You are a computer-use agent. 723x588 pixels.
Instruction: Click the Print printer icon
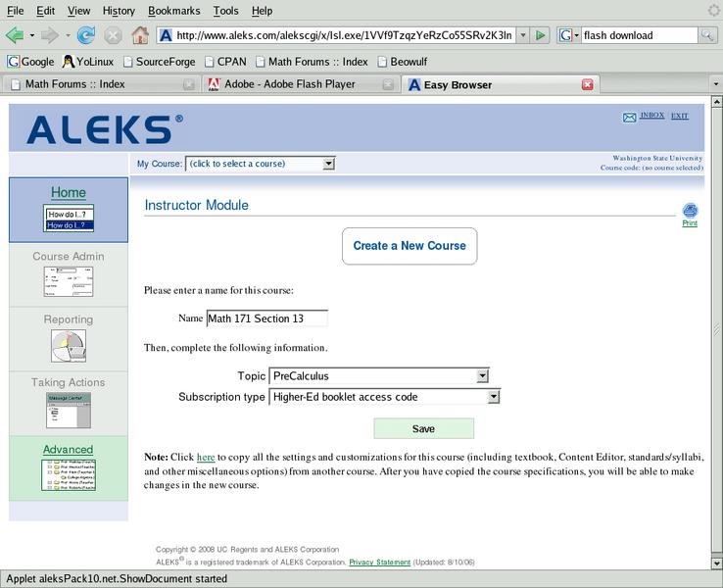click(x=690, y=211)
